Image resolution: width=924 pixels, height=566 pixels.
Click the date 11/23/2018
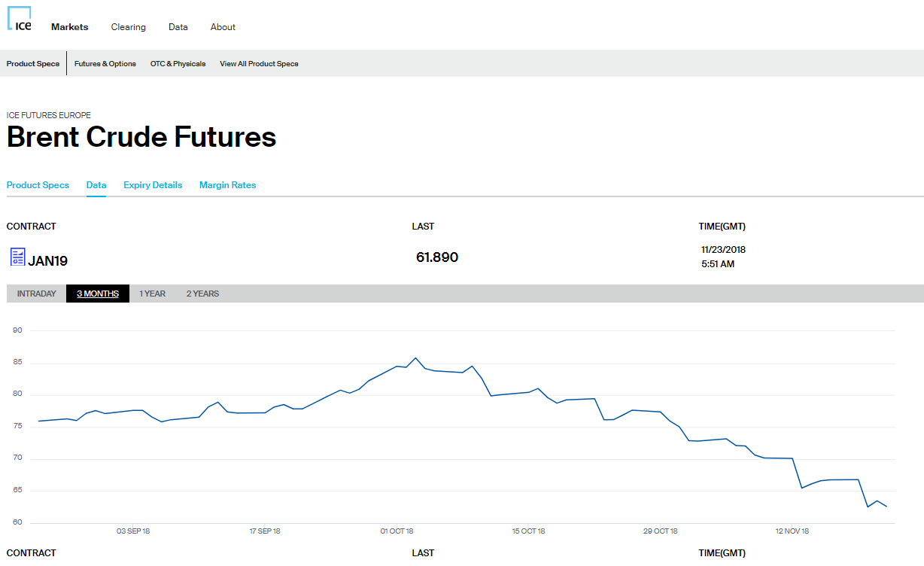pos(723,250)
